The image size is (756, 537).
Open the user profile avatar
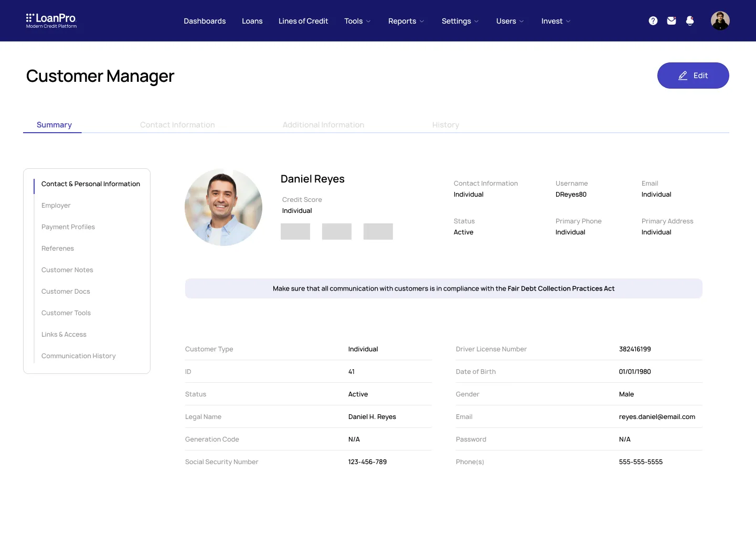tap(720, 21)
